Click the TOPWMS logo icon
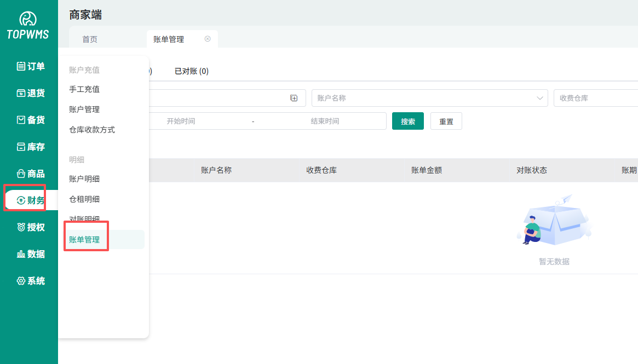 point(28,20)
